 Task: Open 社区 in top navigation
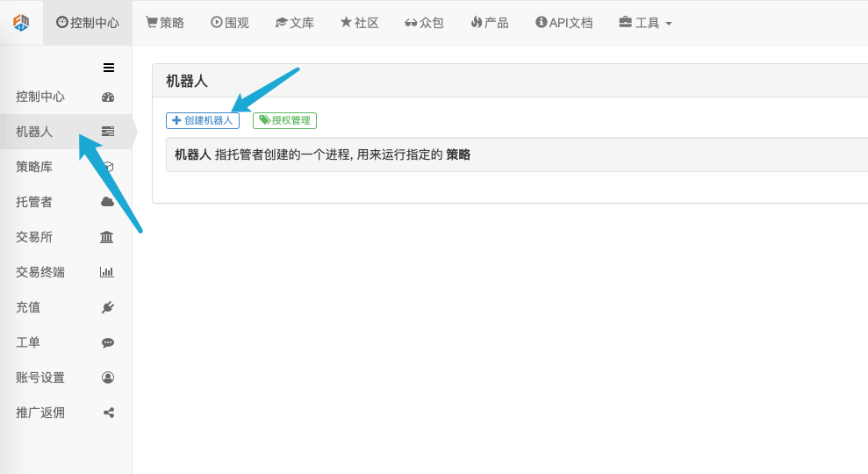pos(360,23)
